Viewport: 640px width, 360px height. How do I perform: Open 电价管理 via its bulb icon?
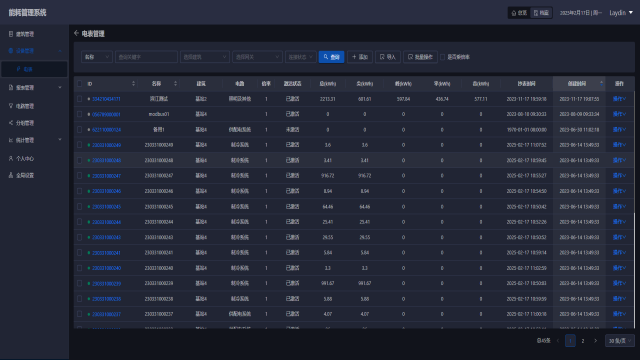11,106
